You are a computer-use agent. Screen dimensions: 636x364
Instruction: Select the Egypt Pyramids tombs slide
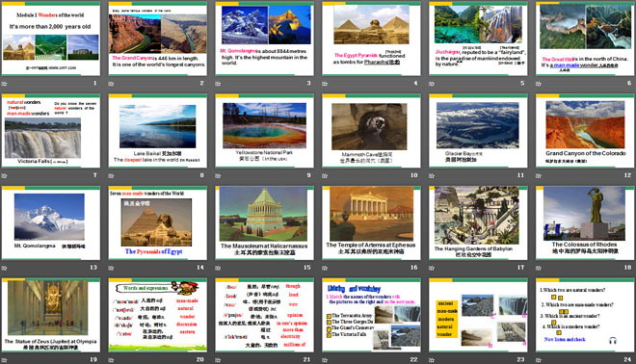pyautogui.click(x=371, y=39)
